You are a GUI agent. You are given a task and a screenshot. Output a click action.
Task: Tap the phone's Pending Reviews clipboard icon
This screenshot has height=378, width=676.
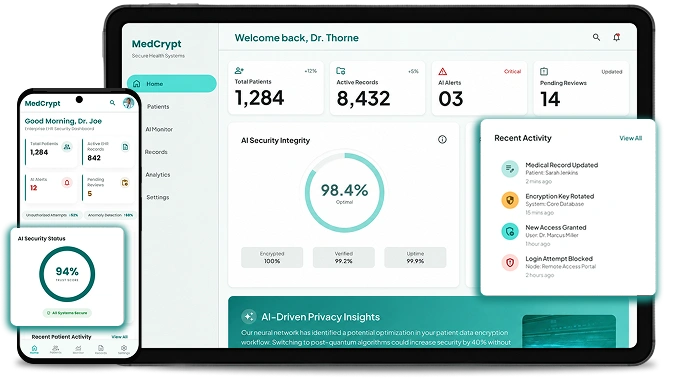tap(125, 183)
